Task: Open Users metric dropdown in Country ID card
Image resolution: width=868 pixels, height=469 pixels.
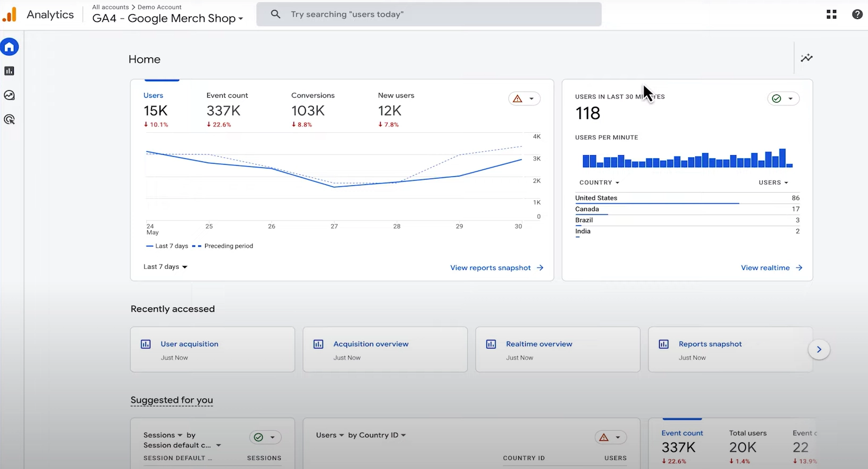Action: tap(330, 435)
